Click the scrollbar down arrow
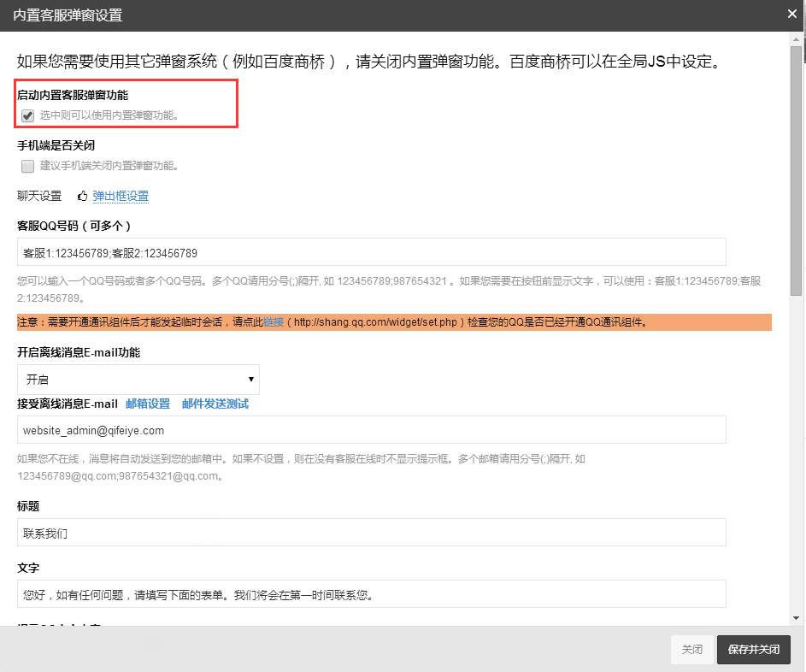 coord(797,618)
